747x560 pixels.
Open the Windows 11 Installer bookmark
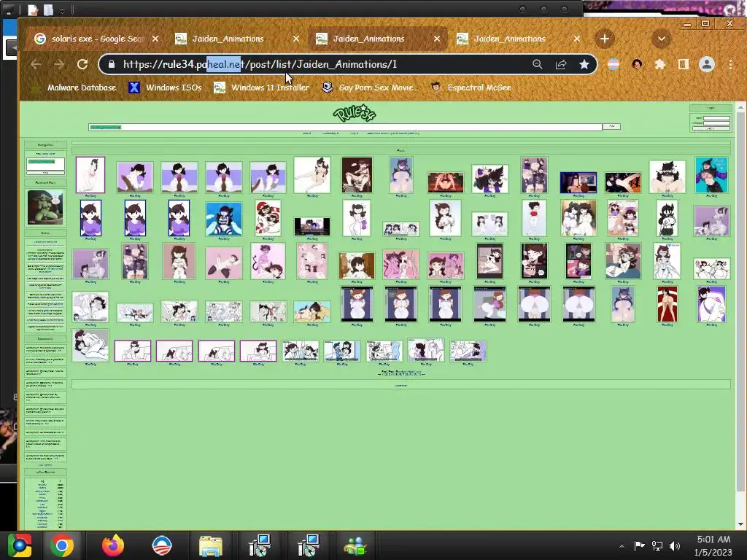coord(261,87)
